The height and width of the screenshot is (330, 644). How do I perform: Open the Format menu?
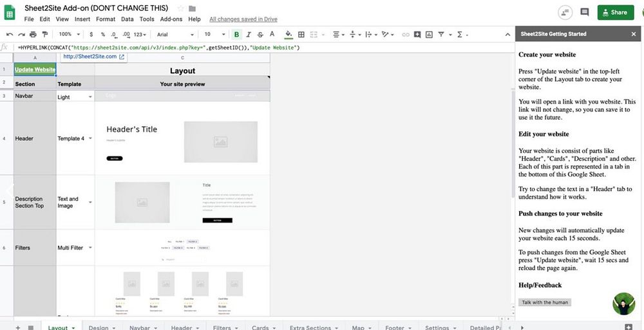[106, 19]
